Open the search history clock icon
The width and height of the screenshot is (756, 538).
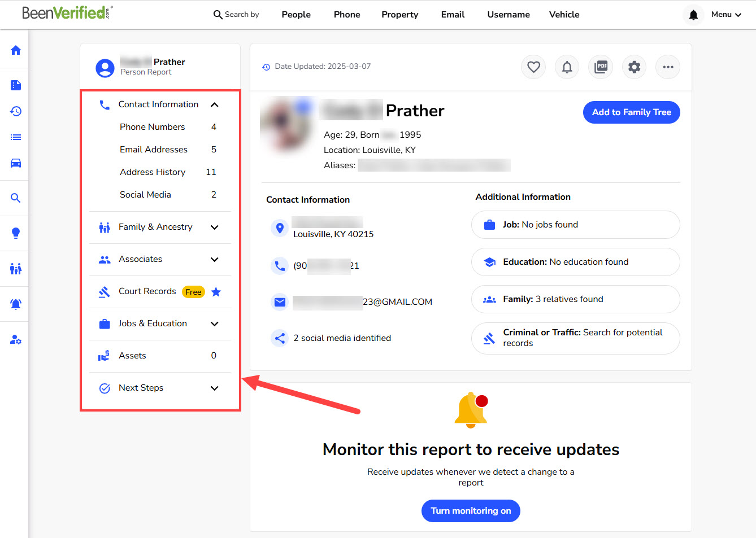tap(16, 111)
